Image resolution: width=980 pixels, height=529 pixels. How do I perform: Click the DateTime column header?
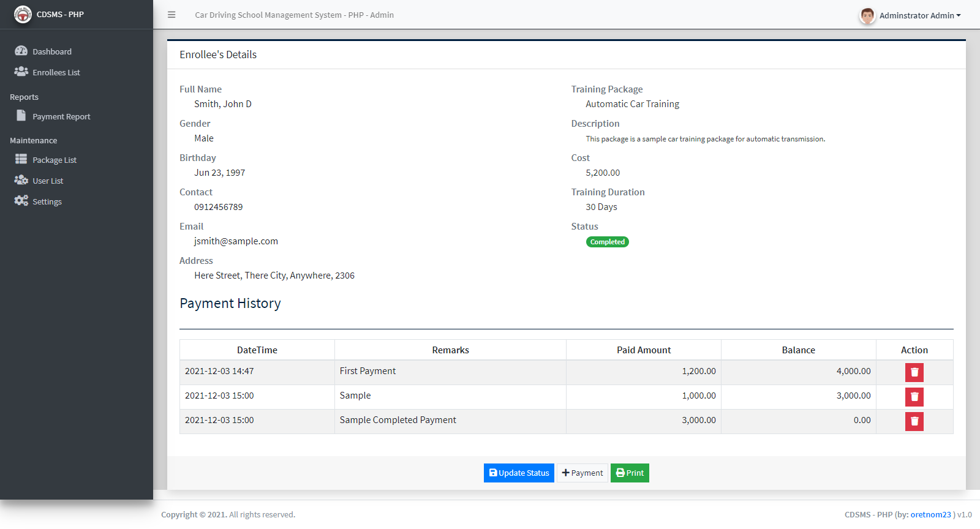point(257,350)
